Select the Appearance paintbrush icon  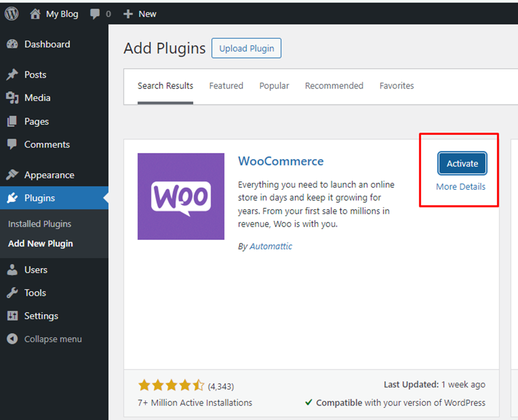(13, 174)
